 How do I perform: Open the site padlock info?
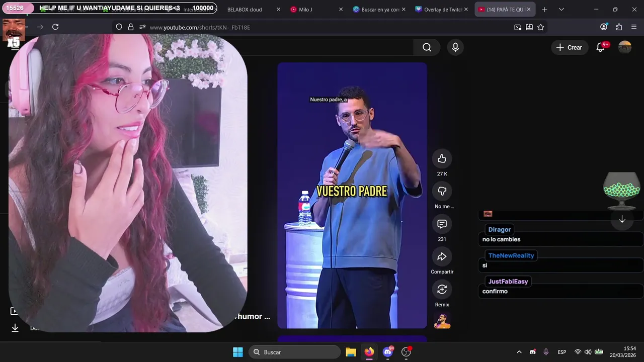tap(131, 27)
